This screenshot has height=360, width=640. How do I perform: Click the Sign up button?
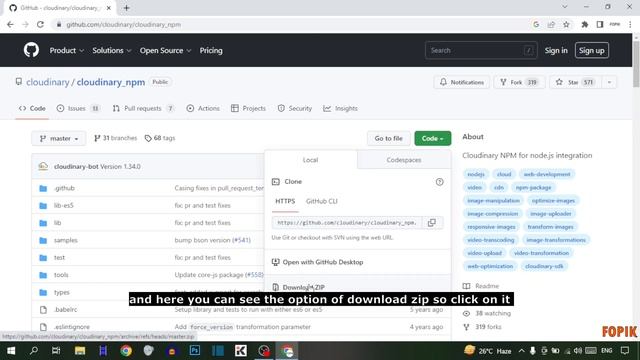point(591,50)
